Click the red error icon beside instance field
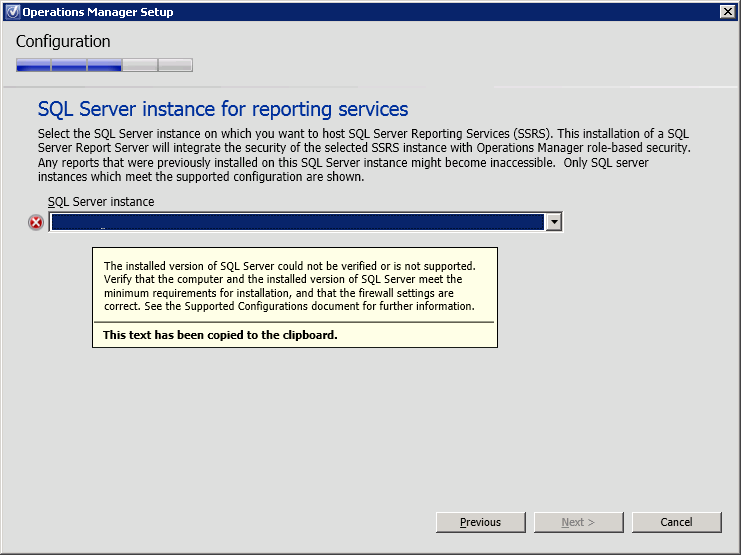Image resolution: width=741 pixels, height=555 pixels. (x=36, y=222)
